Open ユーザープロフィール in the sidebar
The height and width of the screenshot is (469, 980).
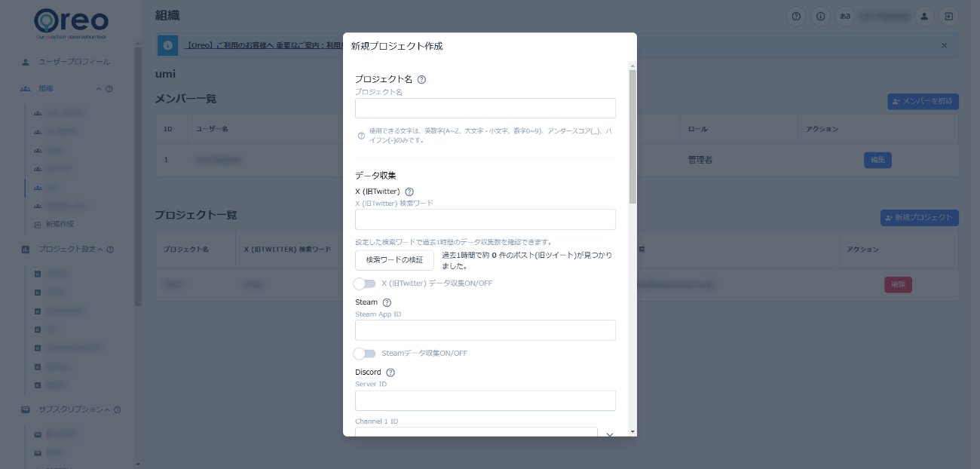click(x=74, y=62)
